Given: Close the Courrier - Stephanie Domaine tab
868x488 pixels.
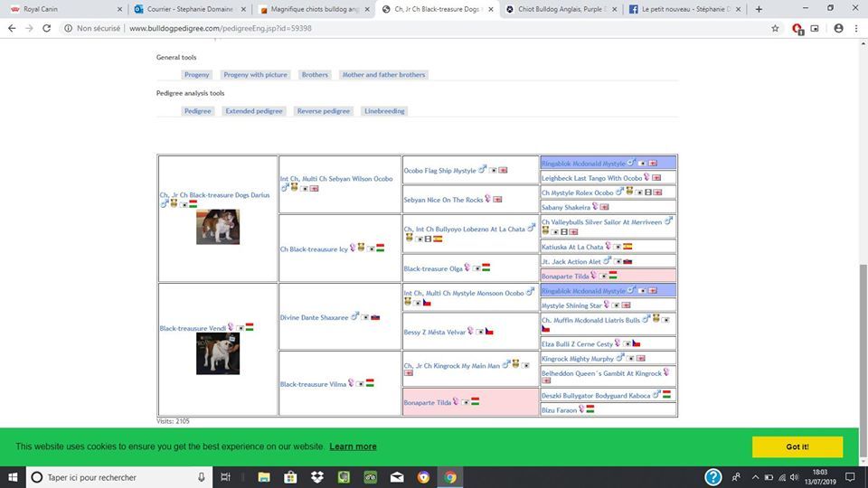Looking at the screenshot, I should 243,9.
